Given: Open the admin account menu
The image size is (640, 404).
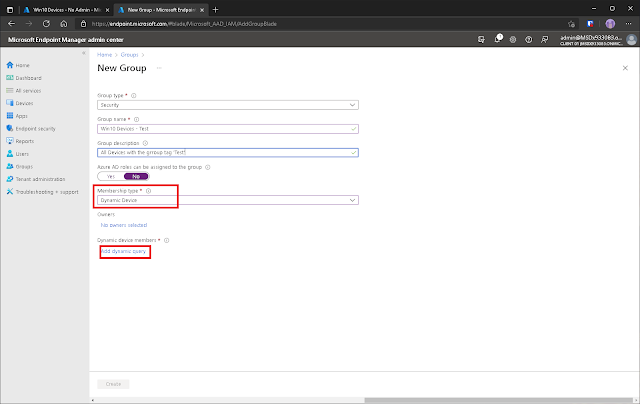Looking at the screenshot, I should [598, 40].
